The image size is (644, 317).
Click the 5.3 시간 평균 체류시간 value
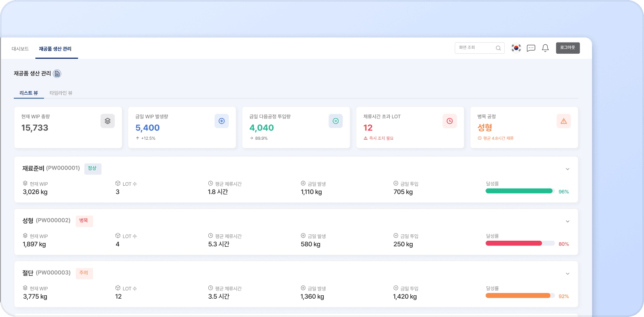click(218, 245)
